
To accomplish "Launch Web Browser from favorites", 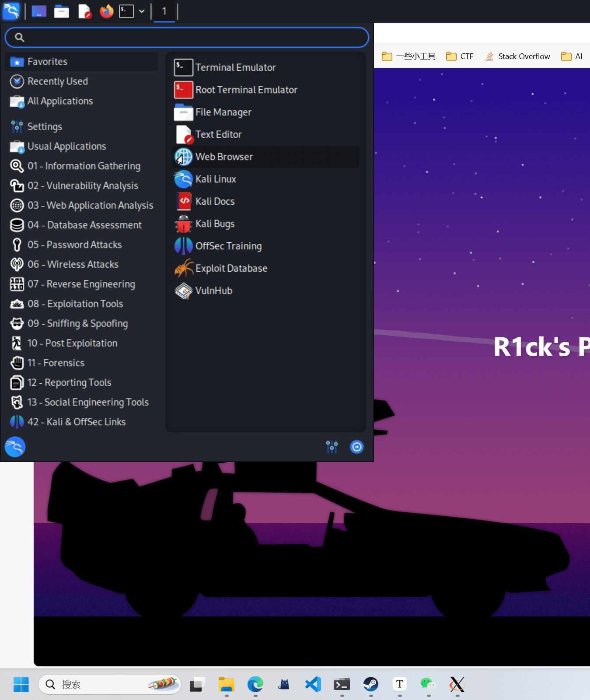I will point(224,157).
